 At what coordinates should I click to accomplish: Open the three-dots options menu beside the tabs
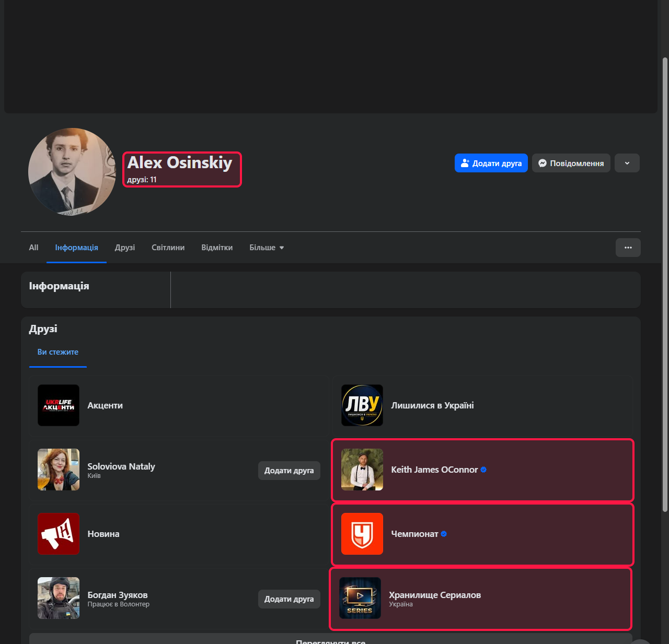pos(628,248)
